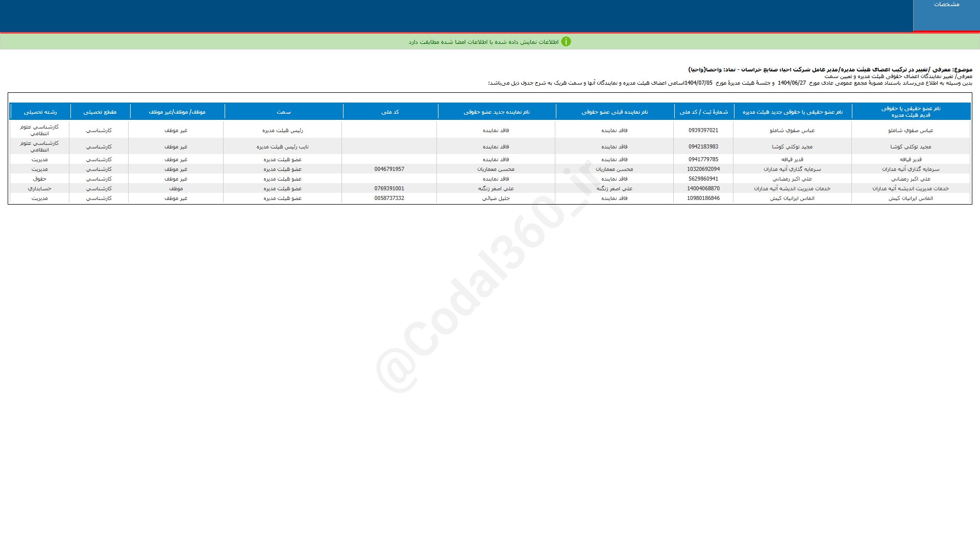Click the حقوق field of study cell

pos(39,179)
